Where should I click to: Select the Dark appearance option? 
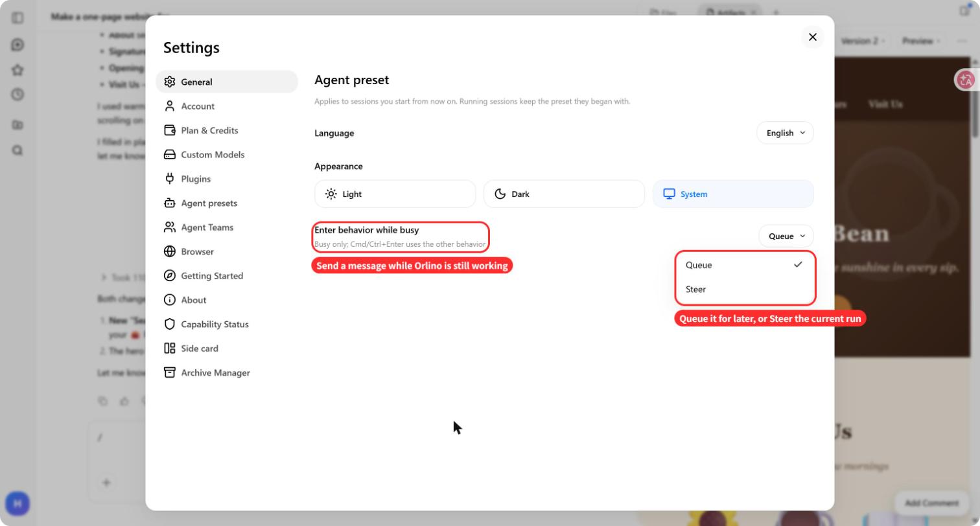point(564,194)
